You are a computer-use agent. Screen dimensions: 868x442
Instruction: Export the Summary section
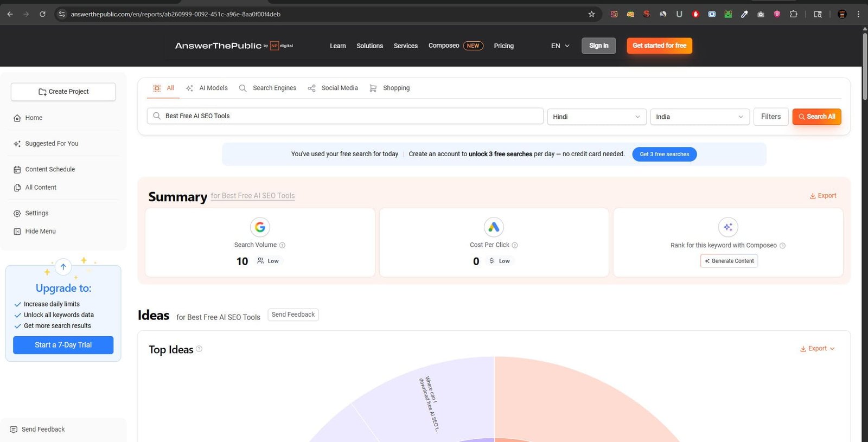(823, 196)
